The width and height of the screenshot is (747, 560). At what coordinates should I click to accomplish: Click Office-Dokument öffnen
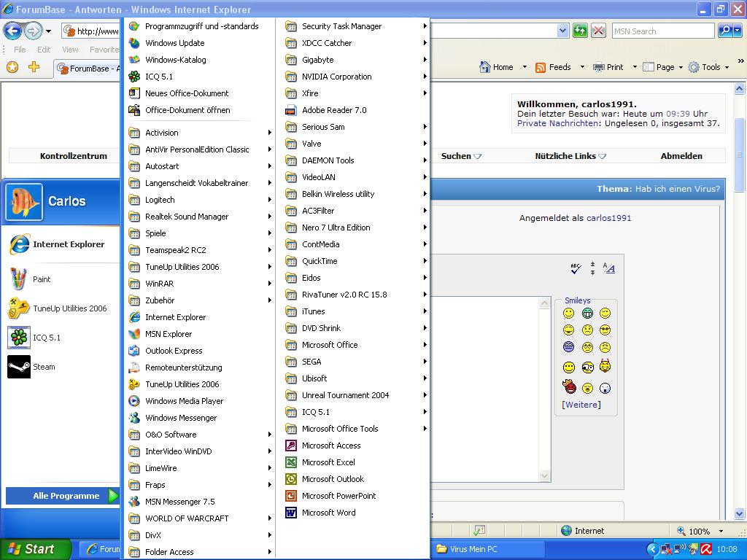click(199, 111)
